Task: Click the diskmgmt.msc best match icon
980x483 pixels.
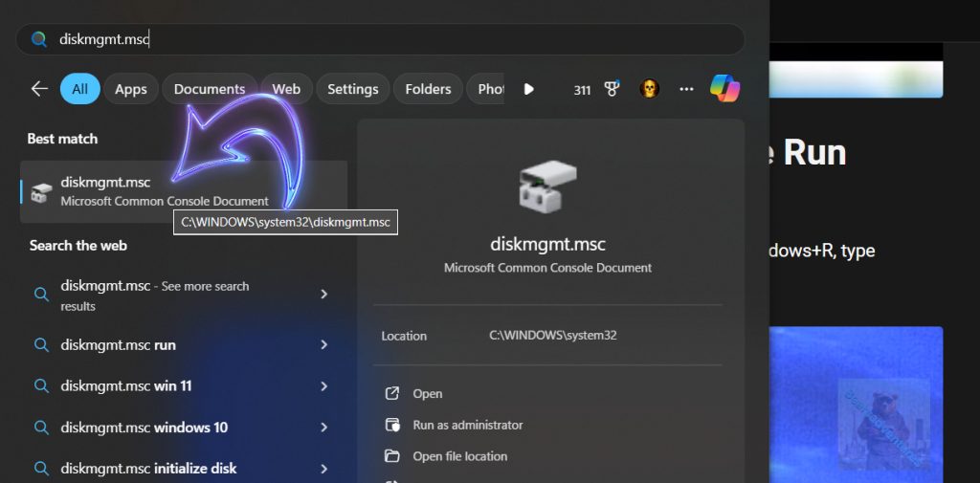Action: click(x=40, y=192)
